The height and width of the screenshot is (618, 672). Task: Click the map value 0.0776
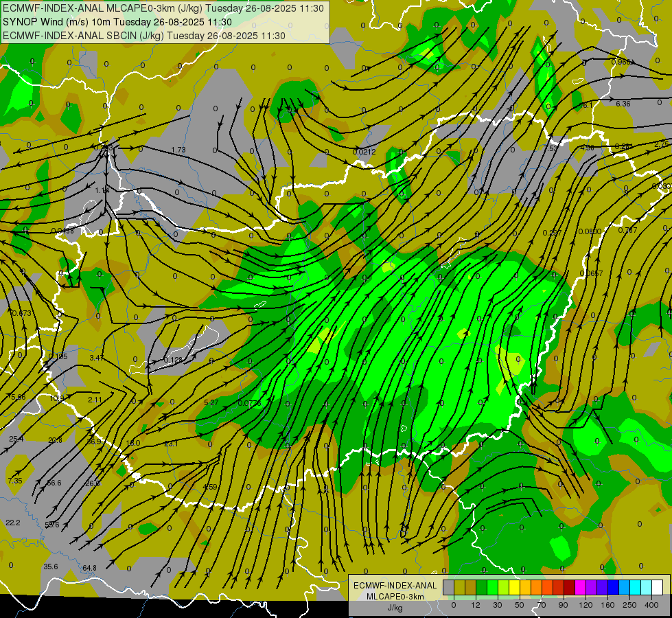249,403
